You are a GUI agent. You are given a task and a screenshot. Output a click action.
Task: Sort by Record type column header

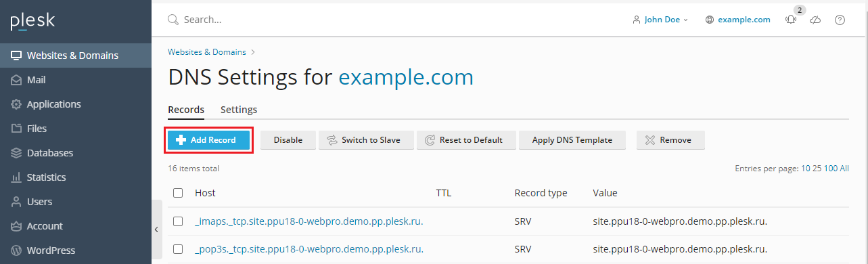click(x=541, y=193)
